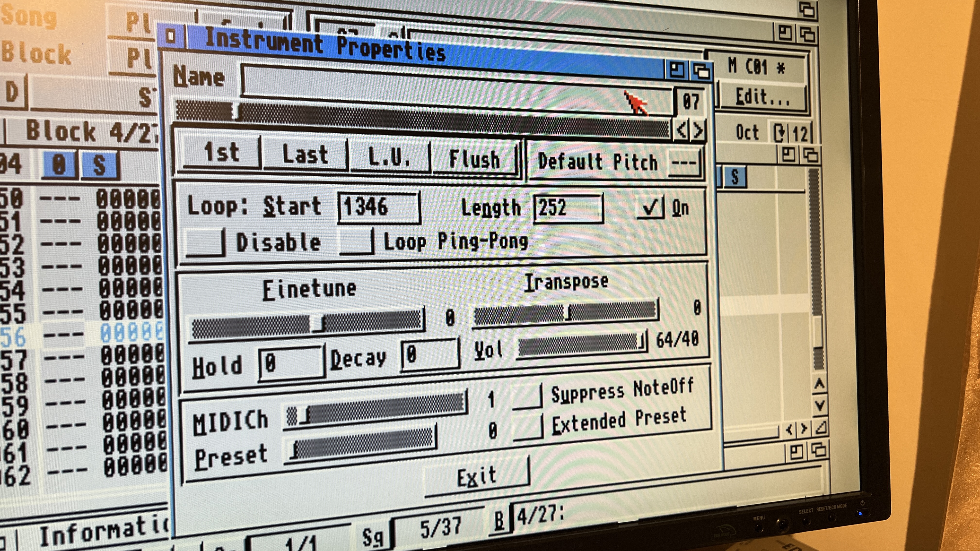Click the Instrument Properties zoom gadget
980x551 pixels.
point(677,70)
